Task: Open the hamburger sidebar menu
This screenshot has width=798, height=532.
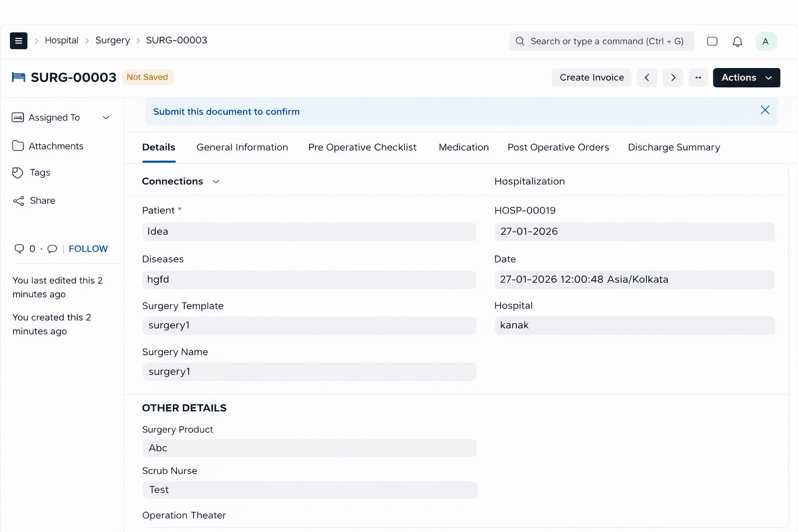Action: (19, 41)
